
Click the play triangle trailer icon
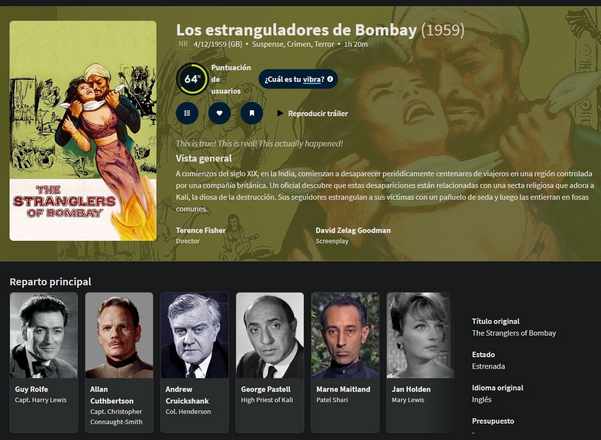(x=280, y=113)
